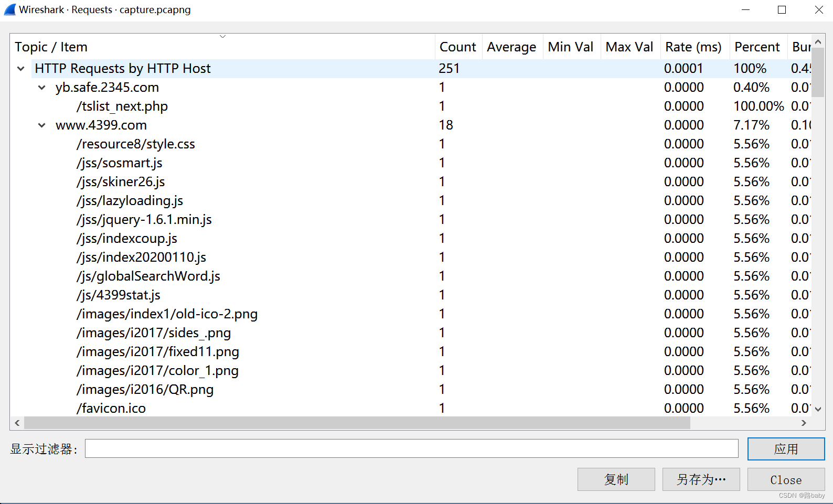The image size is (833, 504).
Task: Click count value 251 in the top row
Action: click(x=449, y=69)
